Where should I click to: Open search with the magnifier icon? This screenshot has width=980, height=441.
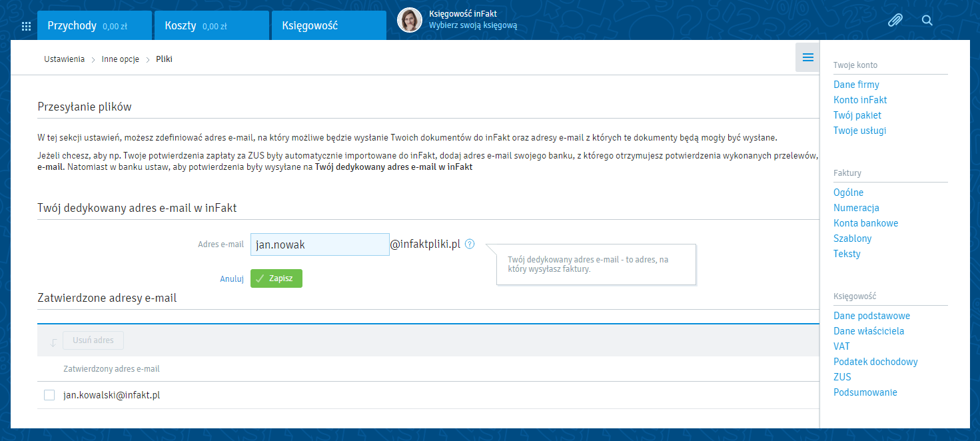[927, 20]
